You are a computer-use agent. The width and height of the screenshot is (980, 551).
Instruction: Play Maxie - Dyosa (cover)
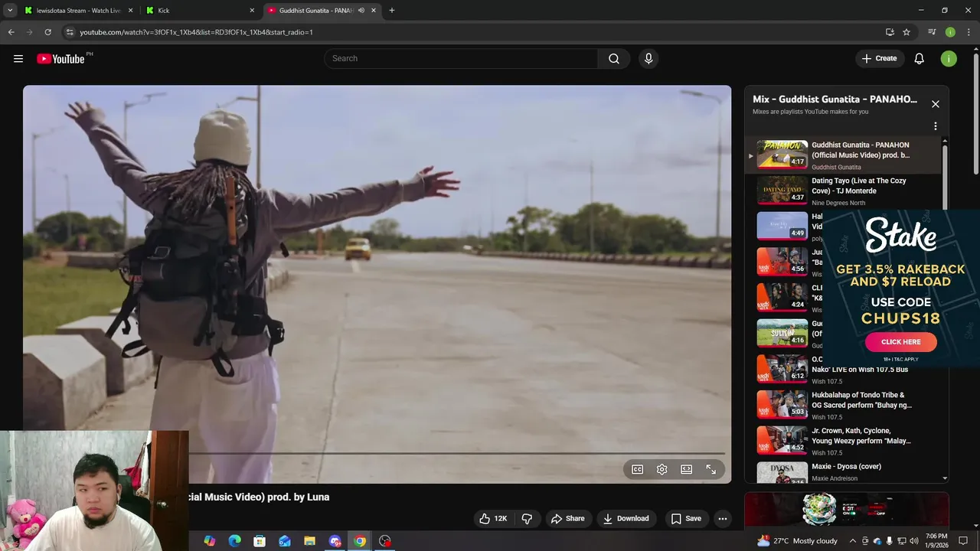tap(842, 471)
